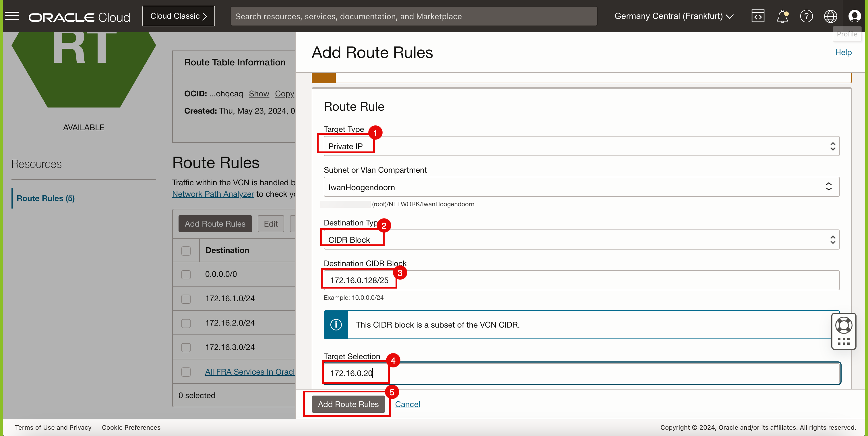The width and height of the screenshot is (868, 436).
Task: Click the Cloud Shell terminal icon
Action: pyautogui.click(x=758, y=15)
